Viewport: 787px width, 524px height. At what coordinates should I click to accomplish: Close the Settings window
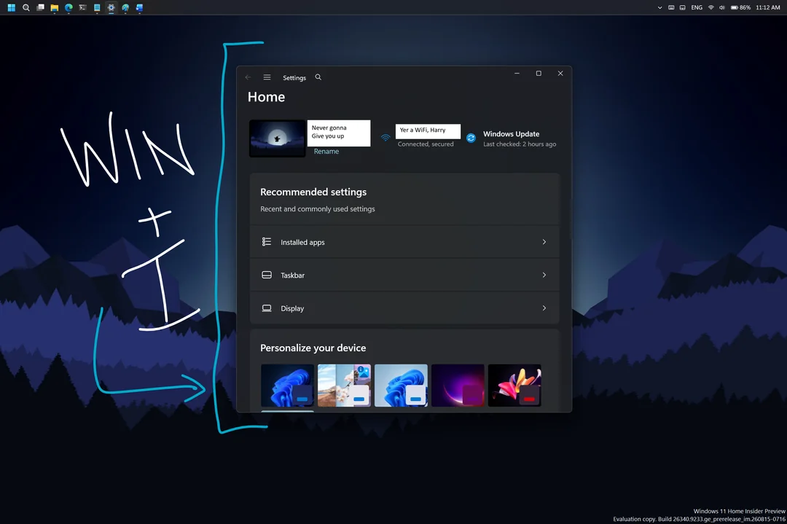(560, 73)
